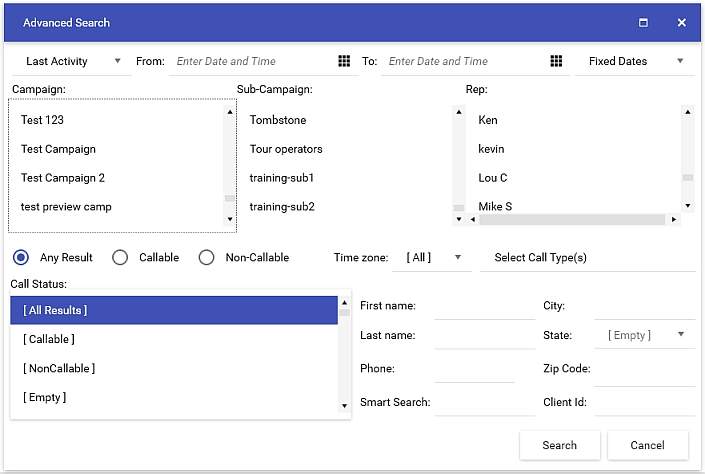Maximize the Advanced Search dialog
This screenshot has width=705, height=474.
pyautogui.click(x=644, y=22)
